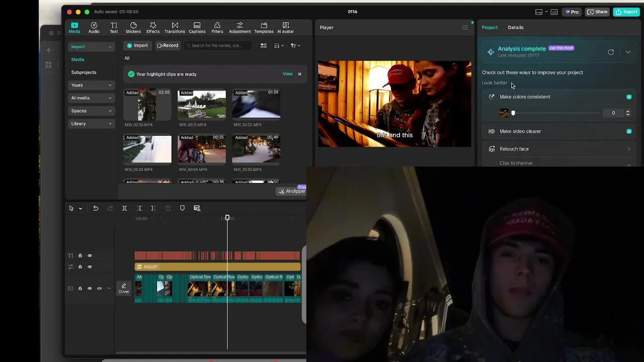Dismiss the highlight clips notification
This screenshot has width=644, height=362.
tap(299, 74)
